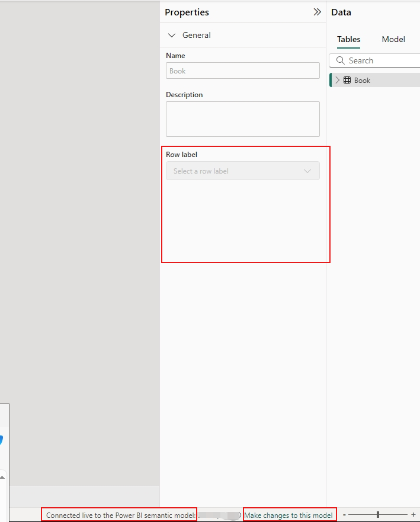420x522 pixels.
Task: Click the search magnifier icon
Action: 340,60
